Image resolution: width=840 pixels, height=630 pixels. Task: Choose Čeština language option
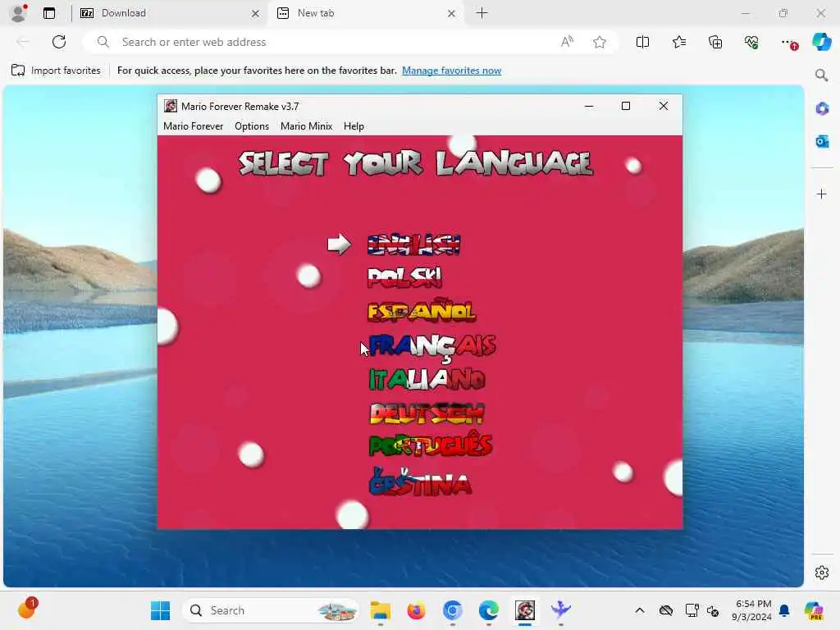click(421, 481)
